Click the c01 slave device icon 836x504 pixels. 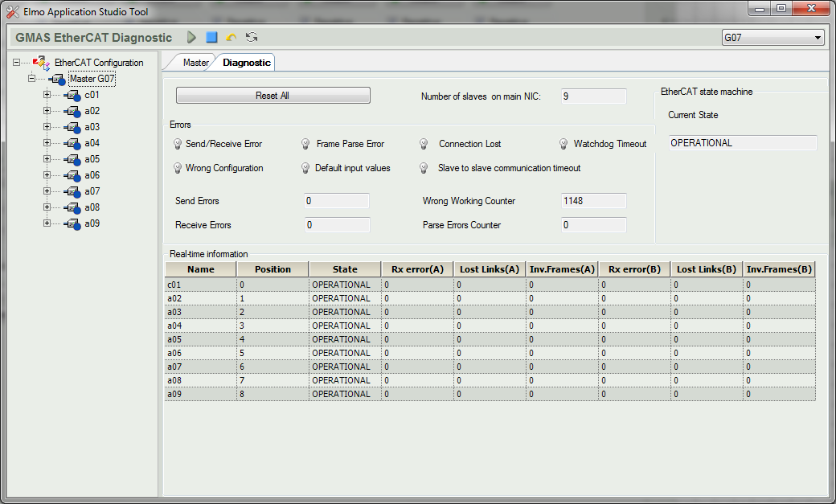tap(72, 96)
